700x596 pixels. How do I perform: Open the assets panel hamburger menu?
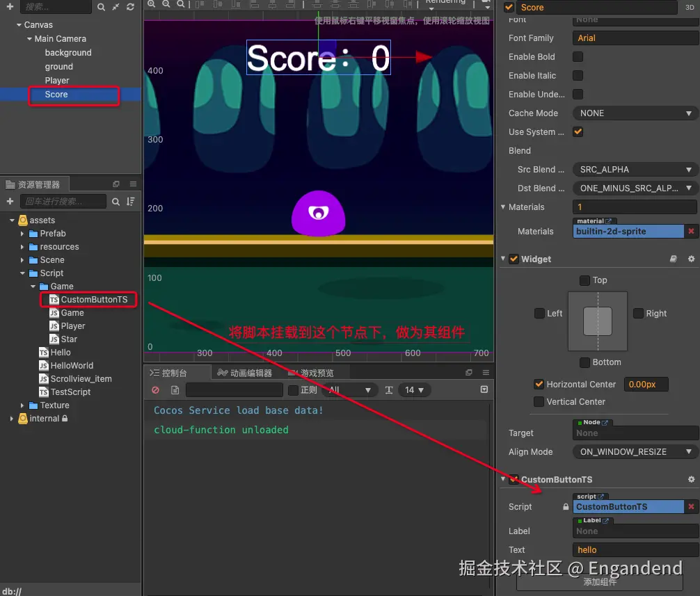coord(133,184)
